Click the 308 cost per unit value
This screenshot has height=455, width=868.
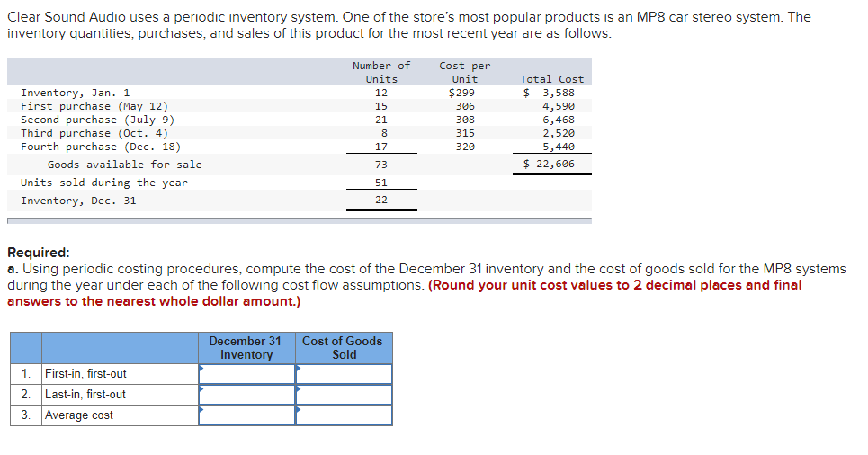coord(465,120)
